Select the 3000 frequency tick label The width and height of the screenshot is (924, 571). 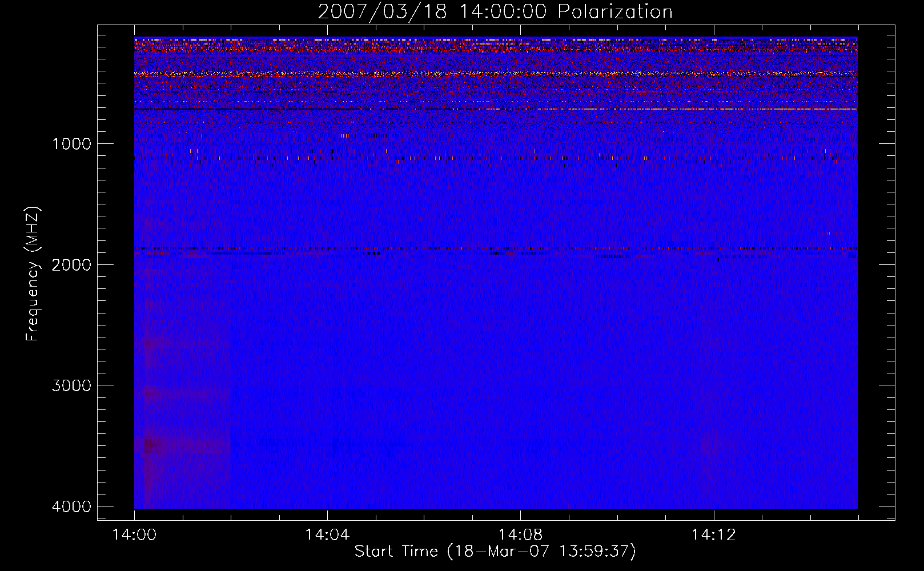(72, 385)
